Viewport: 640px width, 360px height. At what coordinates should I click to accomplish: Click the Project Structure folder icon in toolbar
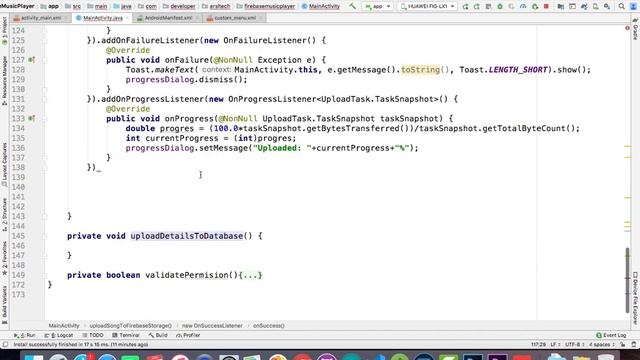[x=560, y=7]
